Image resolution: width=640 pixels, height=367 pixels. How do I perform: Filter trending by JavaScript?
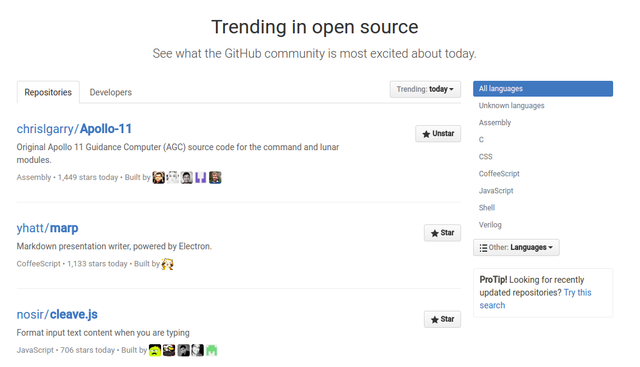tap(496, 191)
